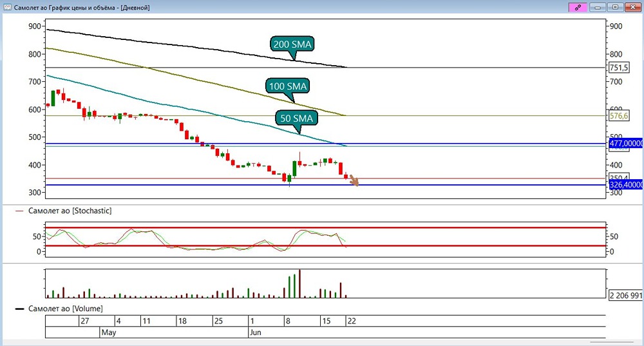Click the blue 477 horizontal level line
The height and width of the screenshot is (346, 644).
(325, 144)
